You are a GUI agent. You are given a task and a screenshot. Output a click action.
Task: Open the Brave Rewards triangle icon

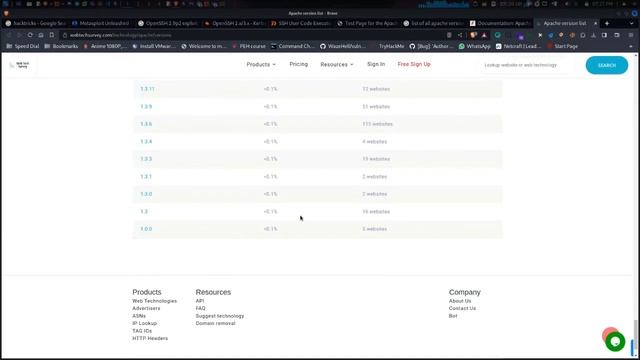click(484, 36)
